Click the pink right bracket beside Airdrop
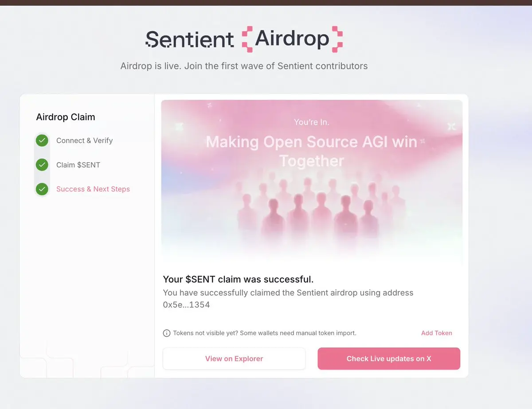This screenshot has height=409, width=532. (337, 39)
